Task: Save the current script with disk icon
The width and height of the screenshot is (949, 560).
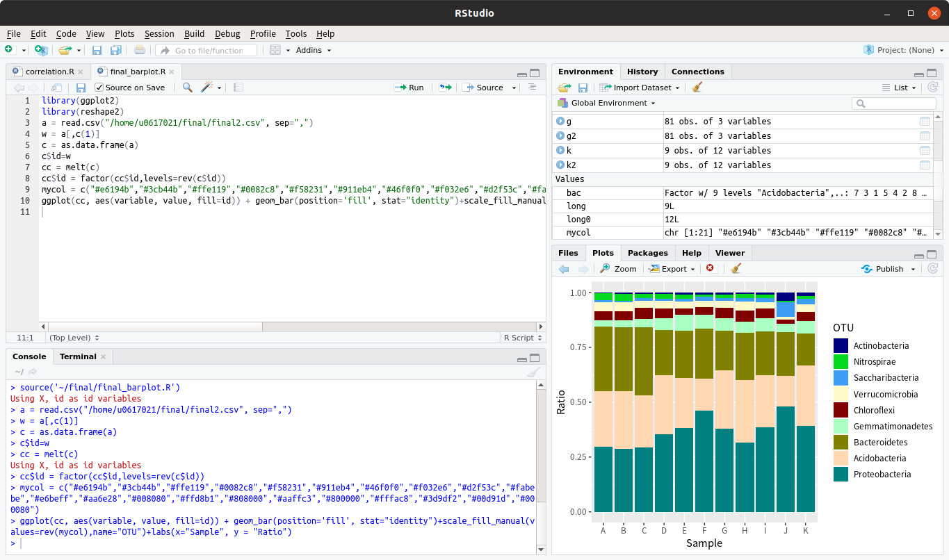Action: (81, 88)
